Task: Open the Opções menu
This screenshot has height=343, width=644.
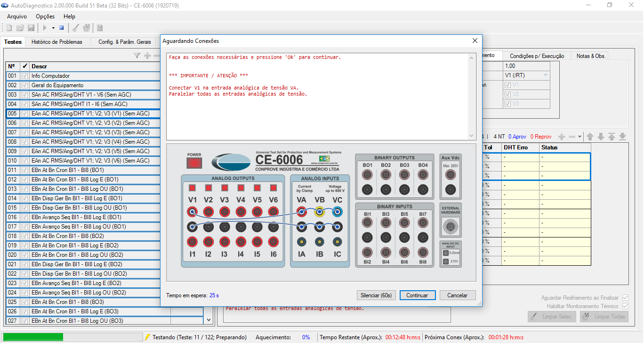Action: [45, 16]
